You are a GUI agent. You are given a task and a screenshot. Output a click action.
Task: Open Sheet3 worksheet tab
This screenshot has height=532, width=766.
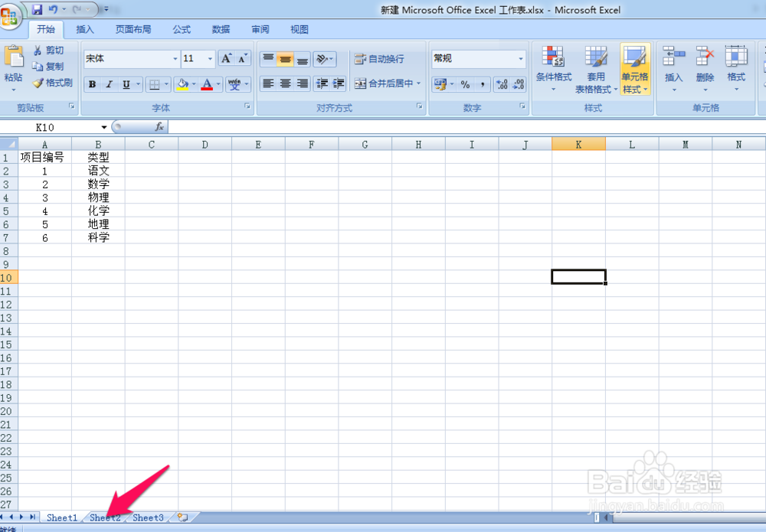[x=148, y=518]
